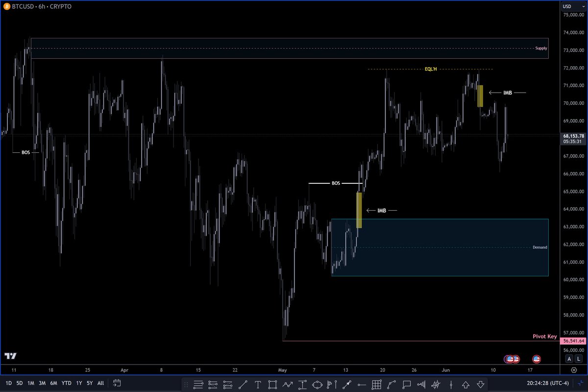The image size is (588, 392).
Task: Select the vertical line tool beside up arrow
Action: click(x=451, y=384)
